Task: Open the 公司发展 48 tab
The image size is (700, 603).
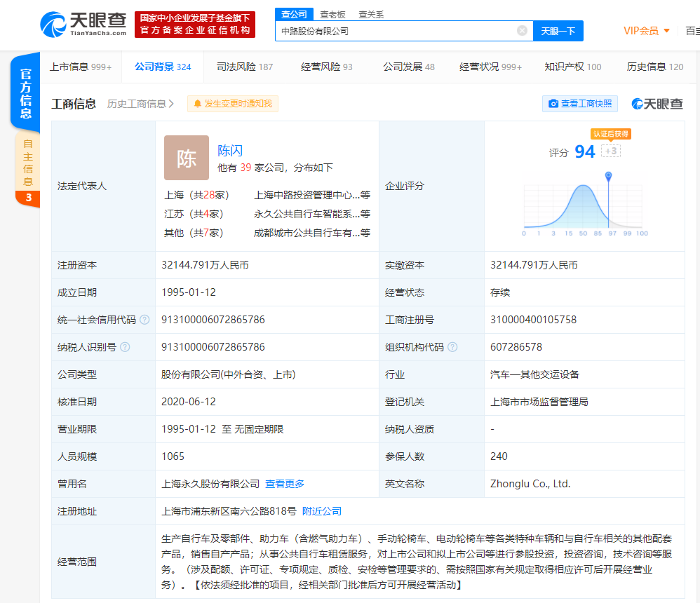Action: pyautogui.click(x=409, y=67)
